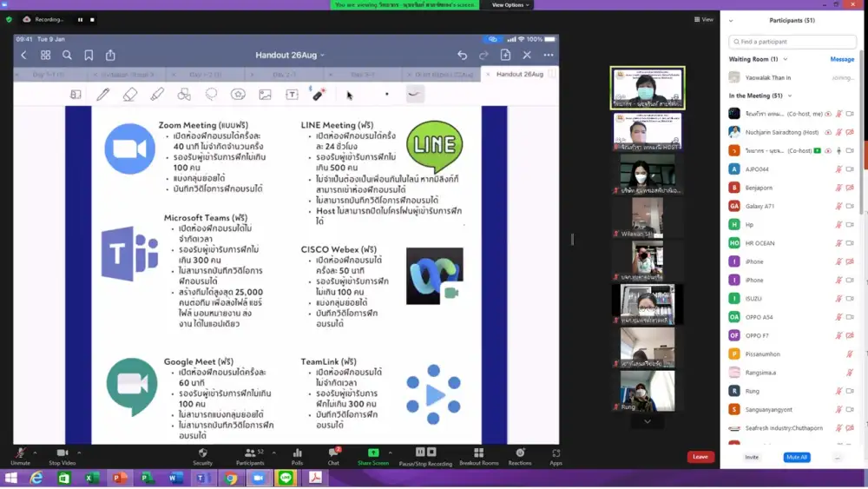Viewport: 868px width, 489px height.
Task: Open the Reactions menu
Action: pos(520,456)
